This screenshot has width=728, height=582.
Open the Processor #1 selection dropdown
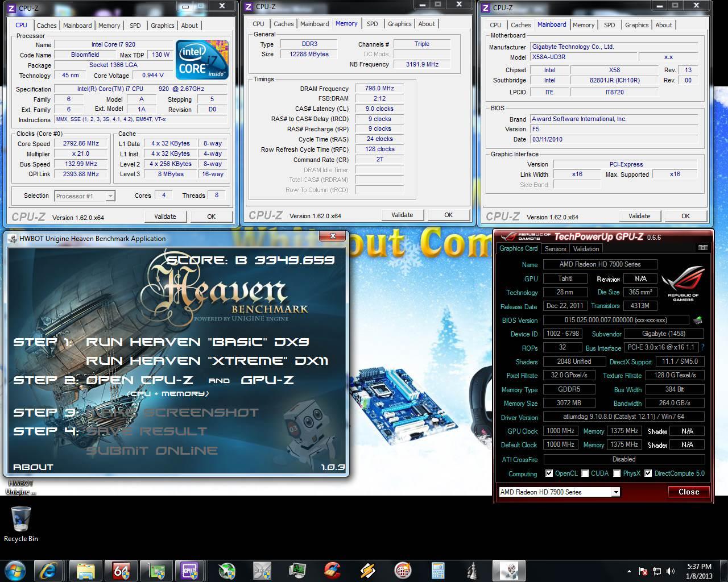pos(85,196)
